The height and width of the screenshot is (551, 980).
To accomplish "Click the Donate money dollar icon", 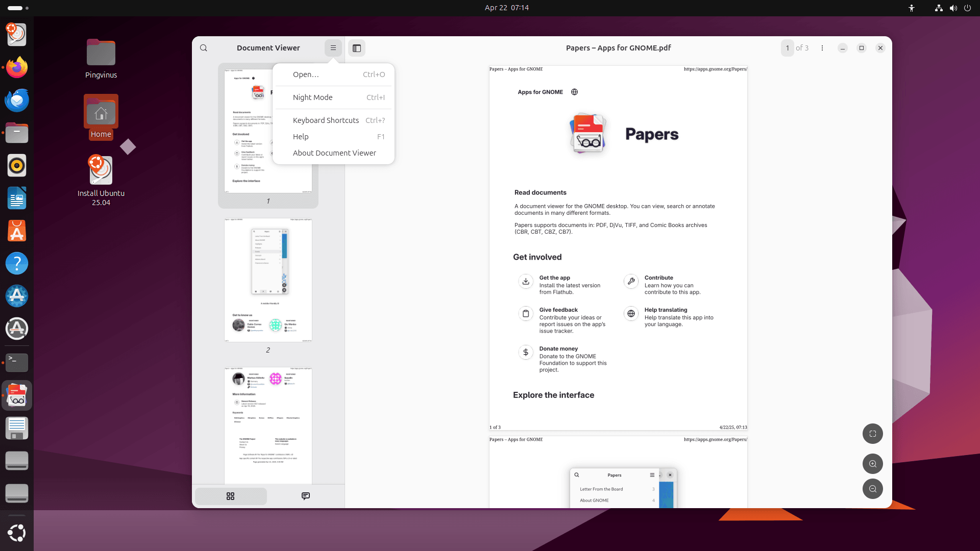I will (x=526, y=352).
